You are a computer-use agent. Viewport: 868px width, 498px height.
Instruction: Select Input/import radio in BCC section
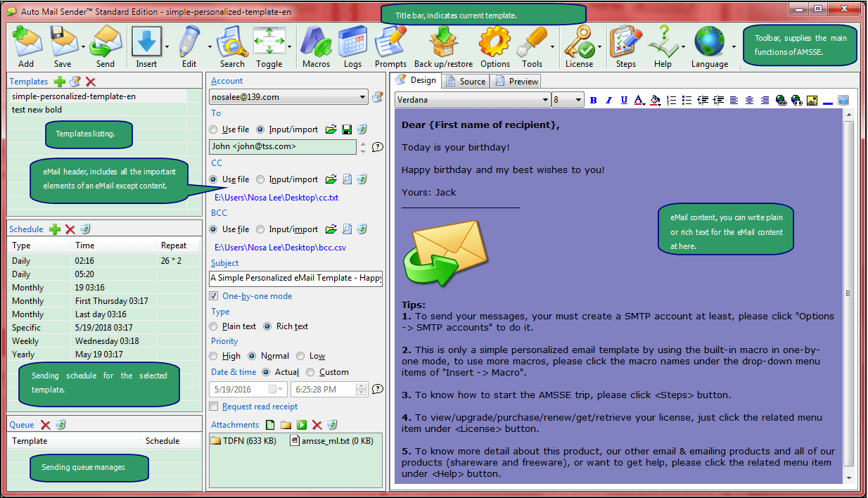[260, 229]
